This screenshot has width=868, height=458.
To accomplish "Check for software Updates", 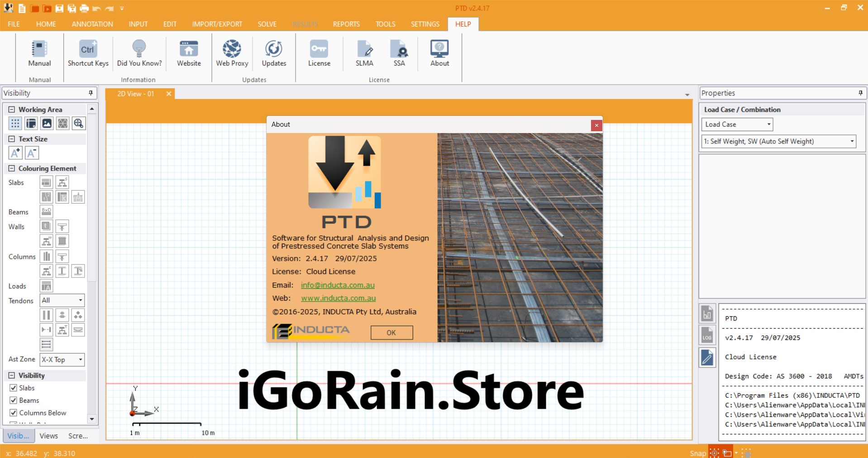I will click(274, 53).
